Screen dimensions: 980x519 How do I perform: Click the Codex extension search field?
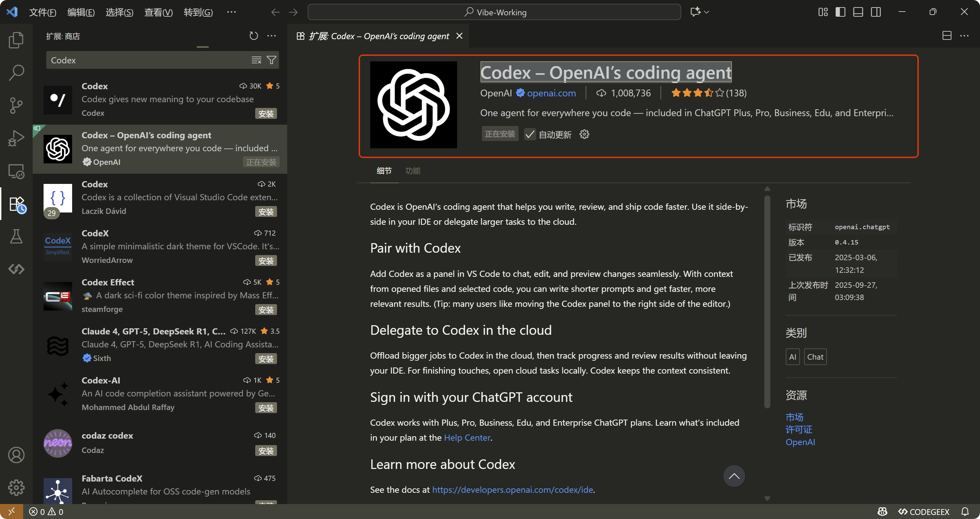click(x=148, y=60)
